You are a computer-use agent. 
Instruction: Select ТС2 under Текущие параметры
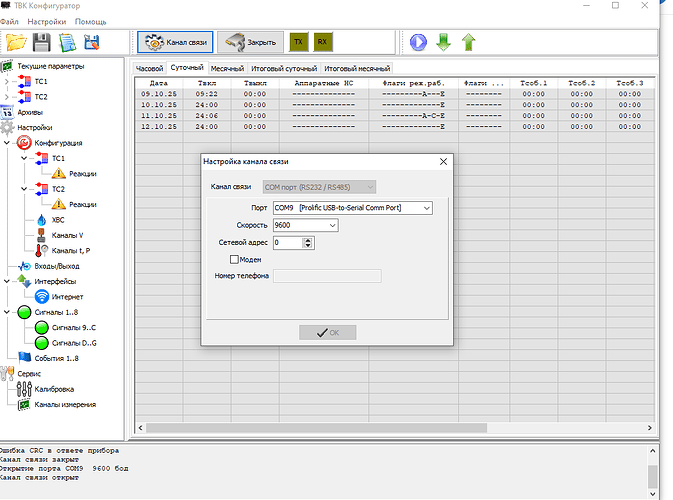[41, 97]
